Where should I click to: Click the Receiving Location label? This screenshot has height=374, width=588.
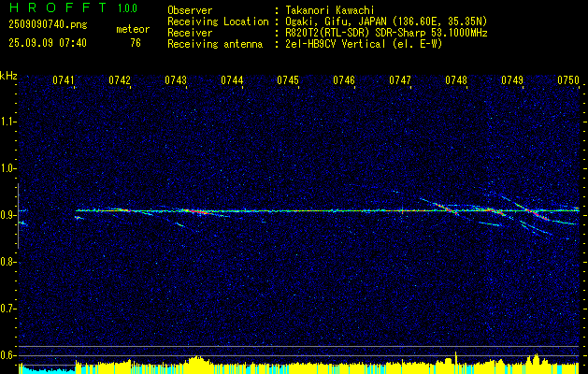(218, 22)
